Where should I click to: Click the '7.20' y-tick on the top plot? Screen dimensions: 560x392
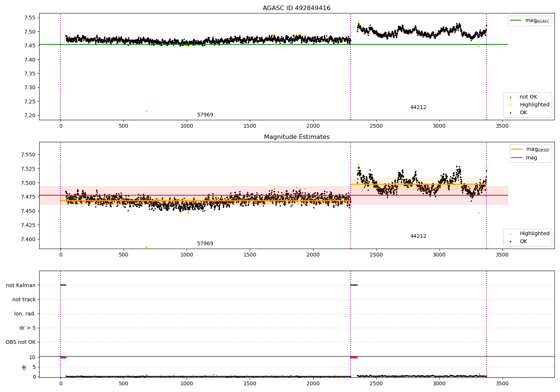(30, 116)
